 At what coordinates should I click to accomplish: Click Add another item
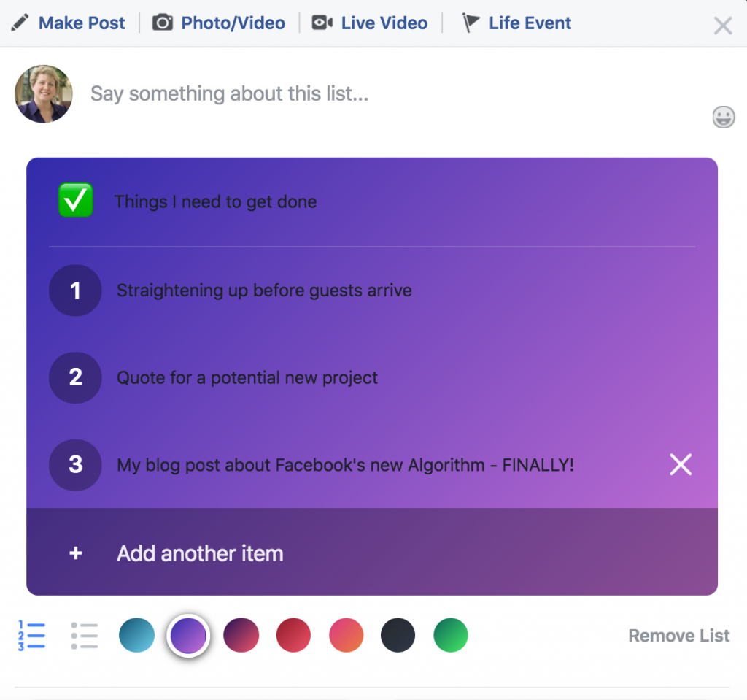(199, 553)
